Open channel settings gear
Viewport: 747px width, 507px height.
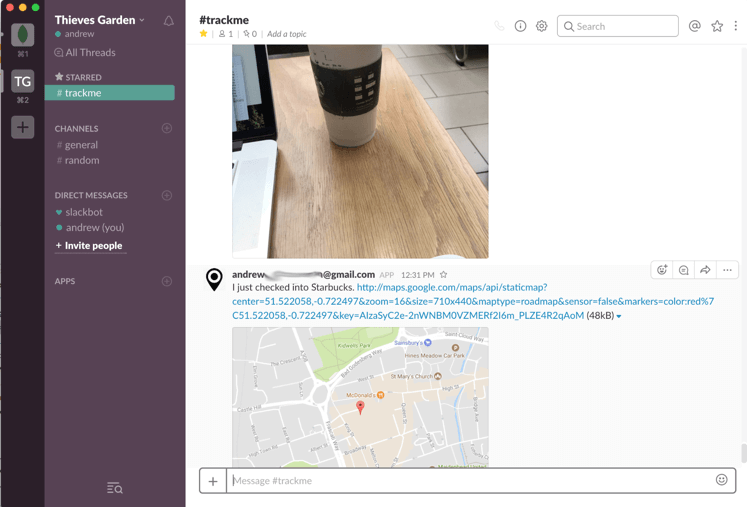(x=541, y=26)
